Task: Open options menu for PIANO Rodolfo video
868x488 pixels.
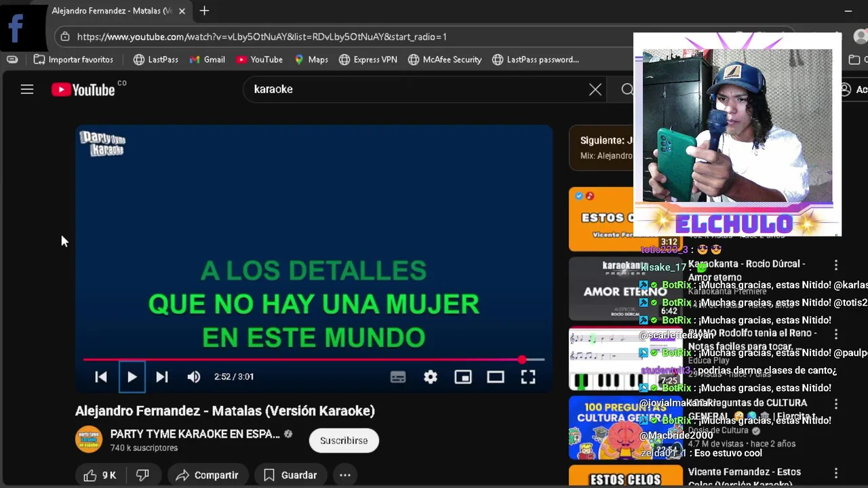Action: pyautogui.click(x=836, y=334)
